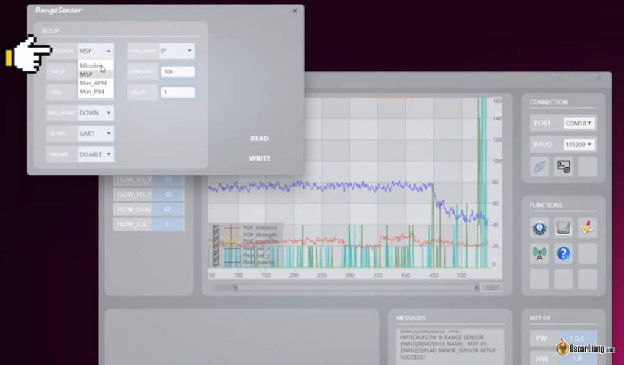Open the PORT COM10 dropdown
624x365 pixels.
click(579, 123)
